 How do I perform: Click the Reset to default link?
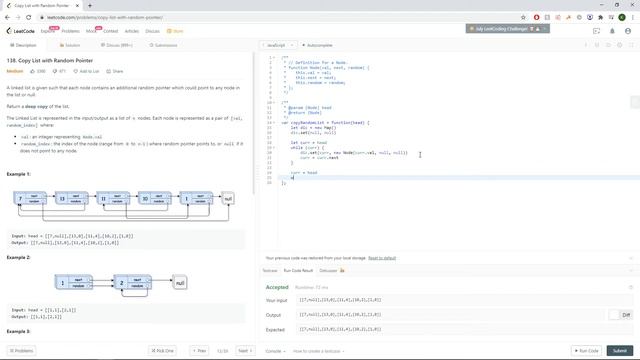pyautogui.click(x=382, y=258)
